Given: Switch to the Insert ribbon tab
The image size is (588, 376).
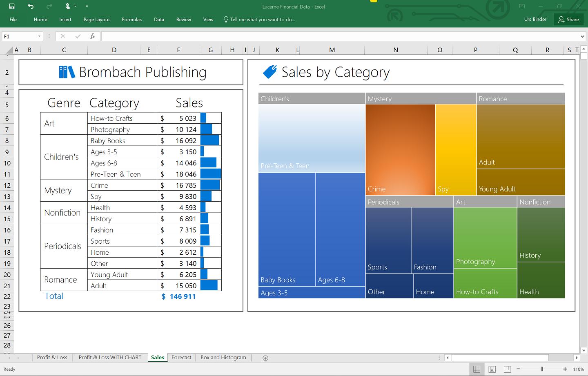Looking at the screenshot, I should tap(65, 19).
